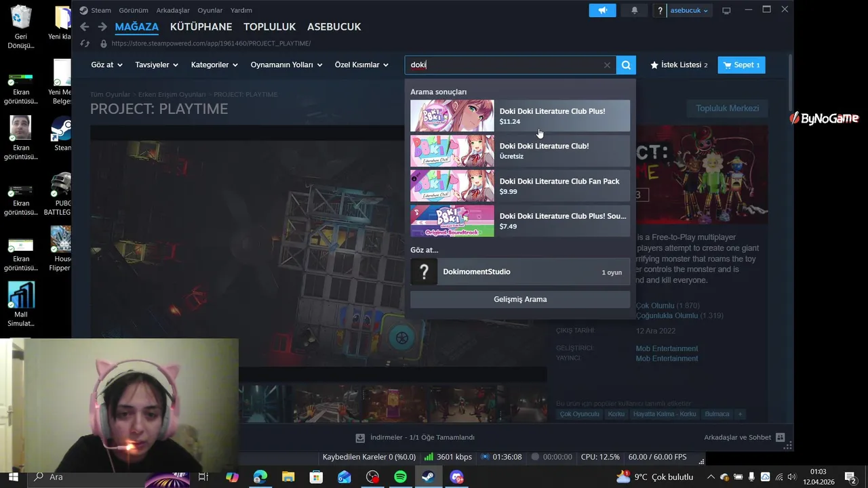Image resolution: width=868 pixels, height=488 pixels.
Task: Open the Copilot taskbar icon
Action: coord(232,477)
